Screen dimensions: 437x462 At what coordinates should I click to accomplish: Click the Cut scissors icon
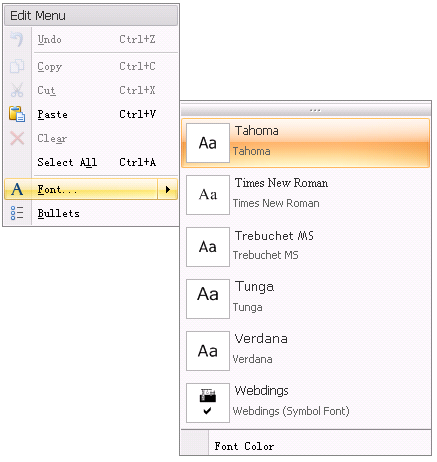pos(17,90)
